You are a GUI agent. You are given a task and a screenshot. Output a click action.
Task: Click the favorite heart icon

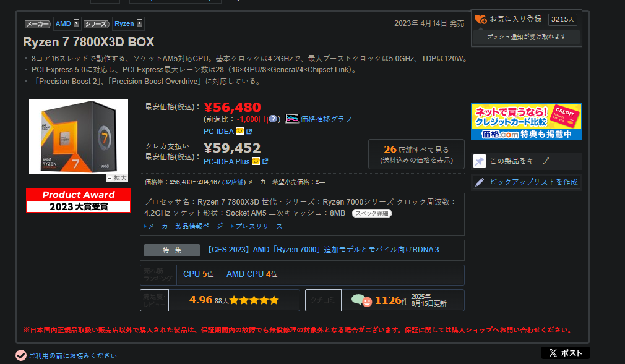tap(481, 19)
